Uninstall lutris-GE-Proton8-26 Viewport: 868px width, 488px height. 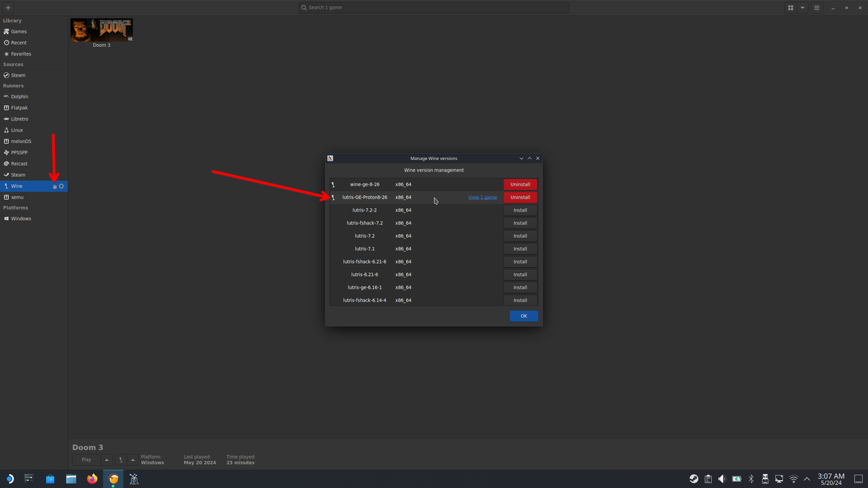(x=520, y=197)
